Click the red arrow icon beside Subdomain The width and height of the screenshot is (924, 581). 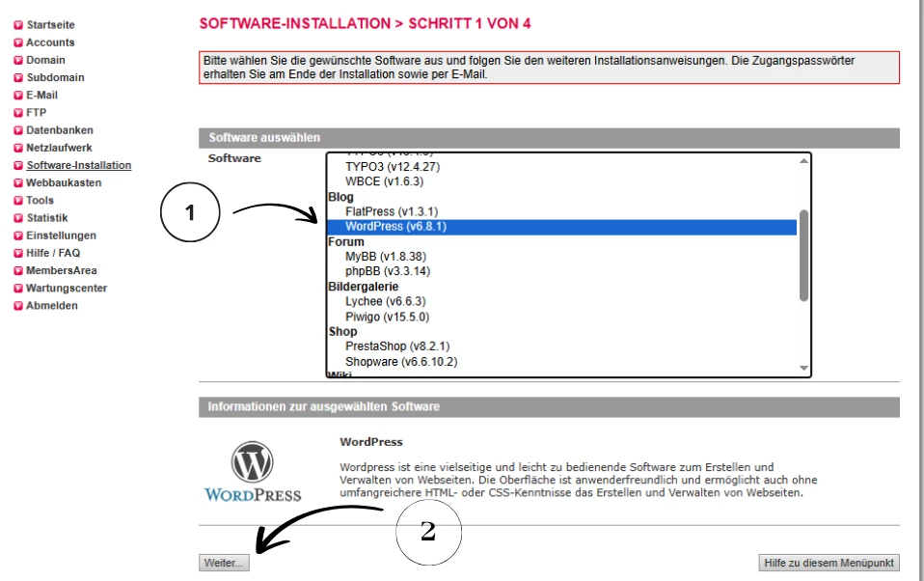(18, 78)
